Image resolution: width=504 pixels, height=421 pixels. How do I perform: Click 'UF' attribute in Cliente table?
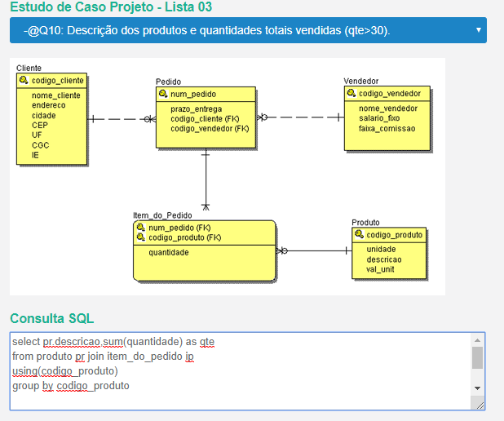click(x=37, y=135)
